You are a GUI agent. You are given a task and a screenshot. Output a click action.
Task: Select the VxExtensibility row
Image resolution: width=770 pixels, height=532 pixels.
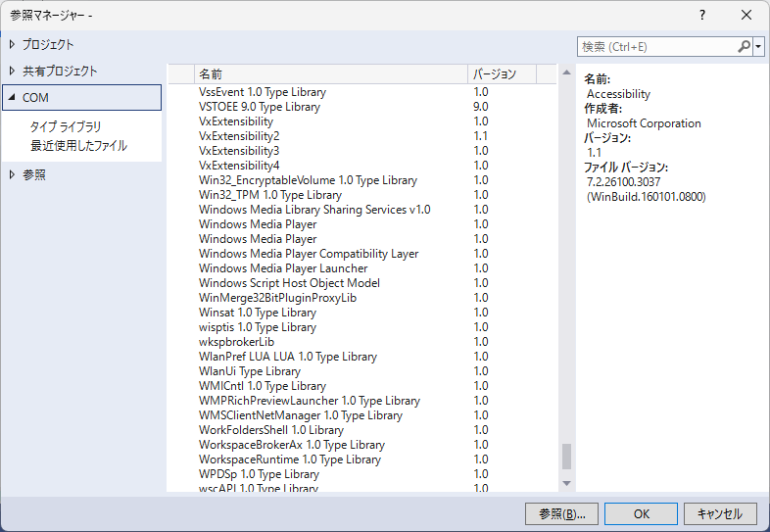[x=362, y=121]
